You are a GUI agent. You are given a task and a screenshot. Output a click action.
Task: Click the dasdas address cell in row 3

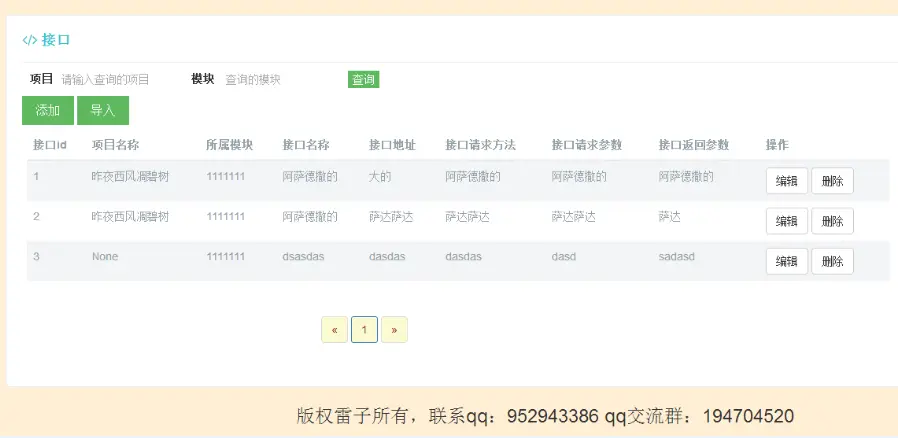(387, 257)
